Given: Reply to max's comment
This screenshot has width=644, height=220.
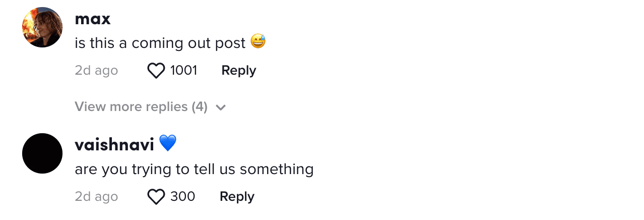Looking at the screenshot, I should [239, 71].
